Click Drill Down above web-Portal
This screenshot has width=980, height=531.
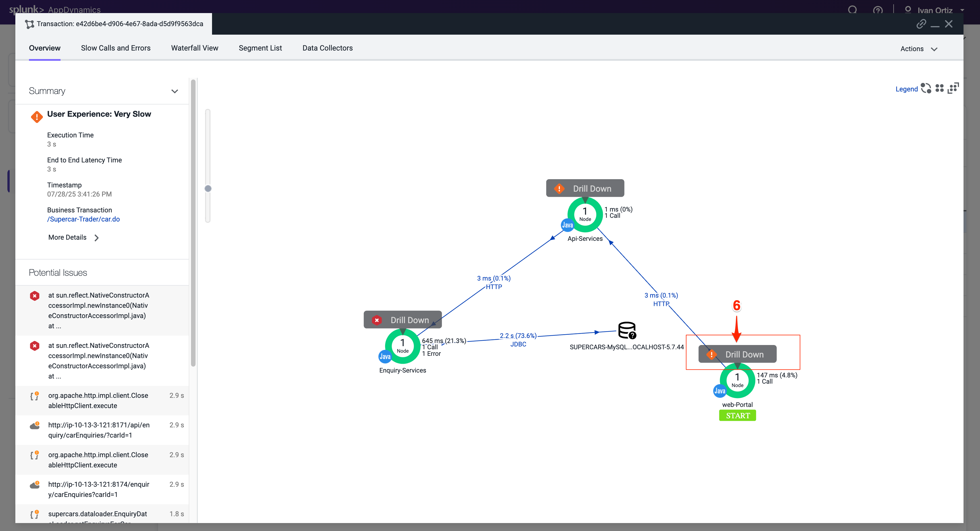pos(744,354)
